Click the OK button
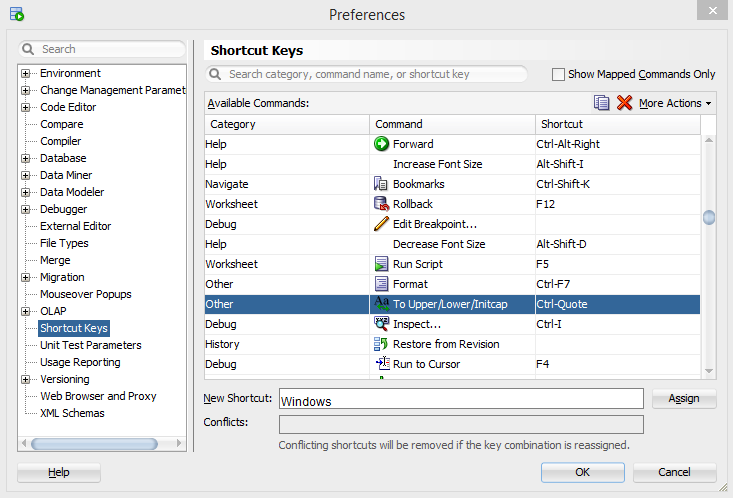This screenshot has height=498, width=733. [x=582, y=472]
